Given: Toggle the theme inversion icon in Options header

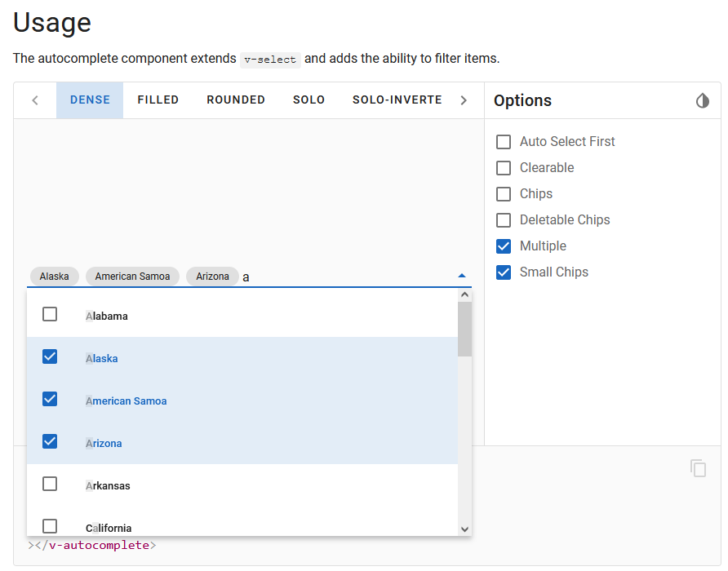Looking at the screenshot, I should tap(703, 100).
